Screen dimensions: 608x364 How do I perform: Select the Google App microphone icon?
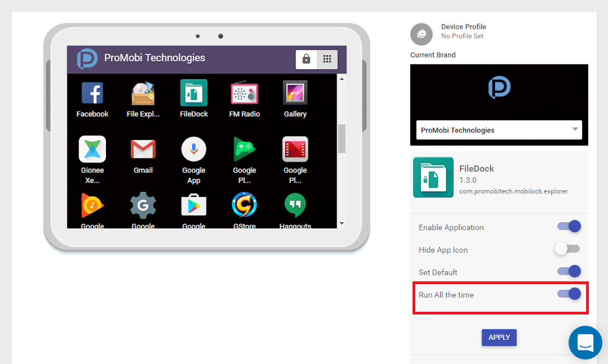tap(194, 149)
